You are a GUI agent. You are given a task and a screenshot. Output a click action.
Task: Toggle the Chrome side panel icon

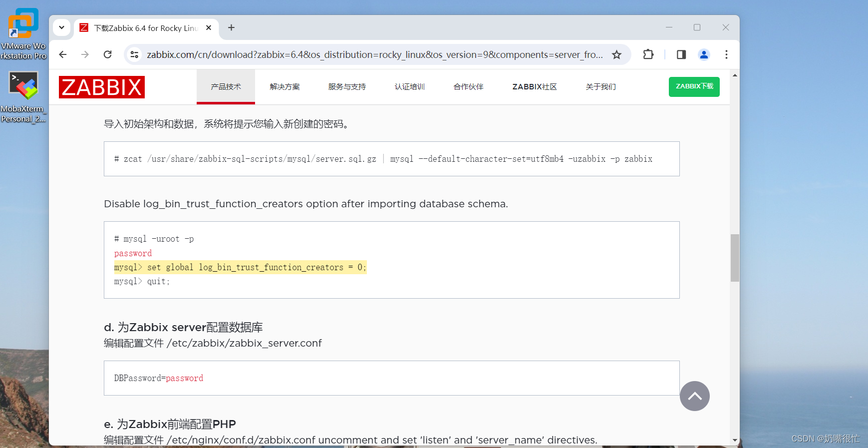pos(681,54)
